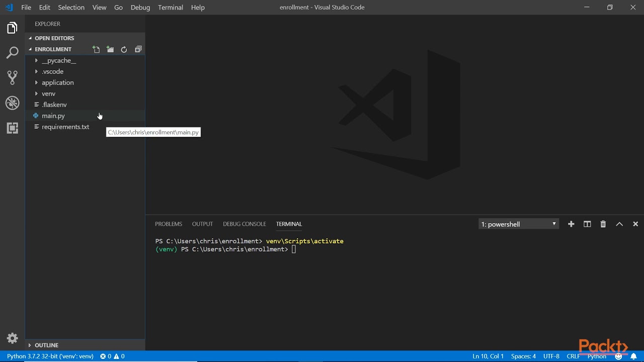Click the notifications bell in status bar
Screen dimensions: 644x362
click(634, 356)
